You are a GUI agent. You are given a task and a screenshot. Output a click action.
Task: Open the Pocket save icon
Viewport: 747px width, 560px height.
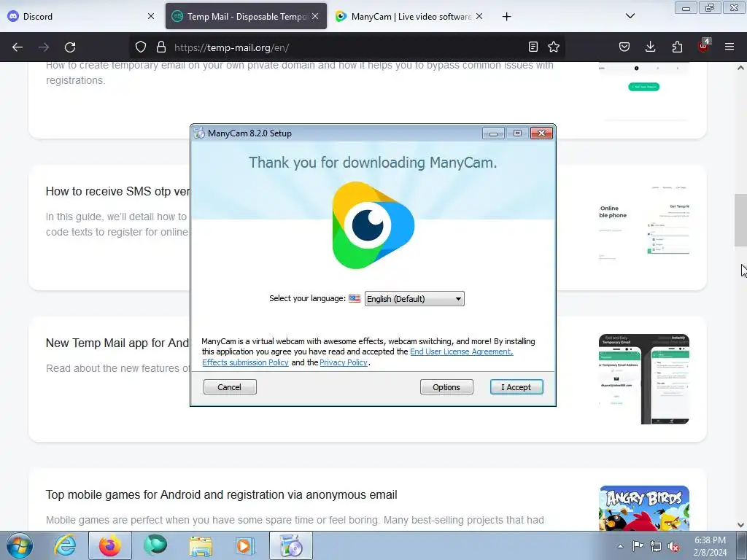[624, 47]
